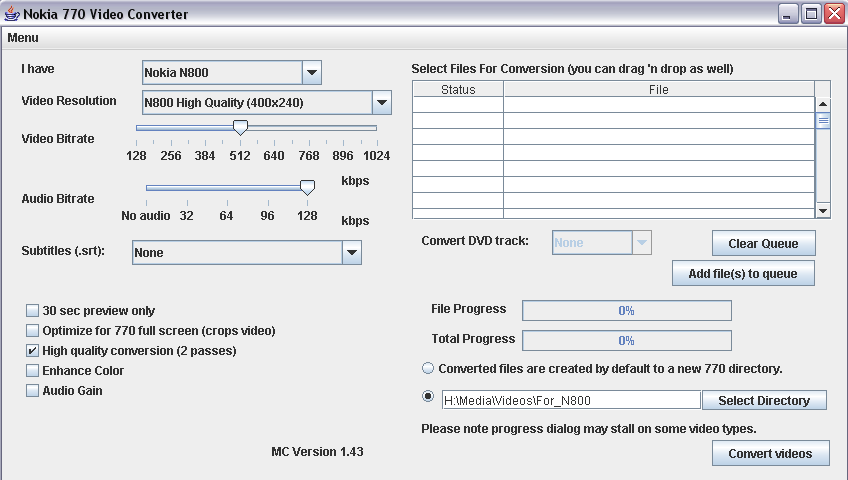Enable Optimize for 770 full screen checkbox
Viewport: 848px width, 480px height.
pos(32,330)
